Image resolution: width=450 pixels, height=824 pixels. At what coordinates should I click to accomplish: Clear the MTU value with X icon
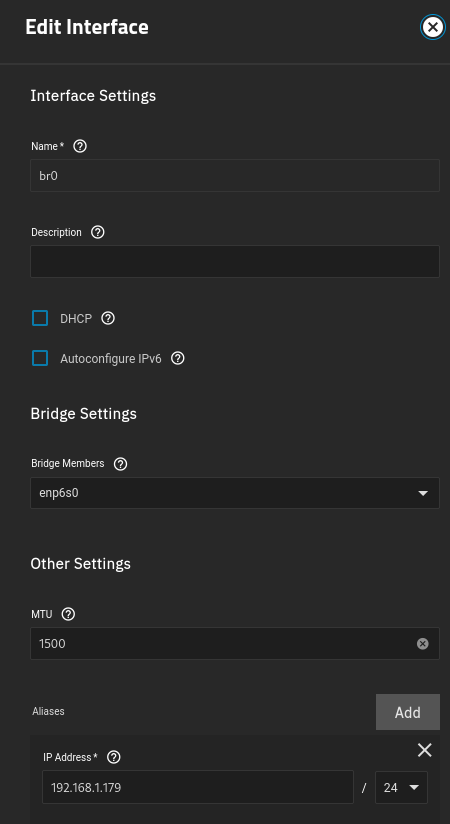tap(423, 644)
